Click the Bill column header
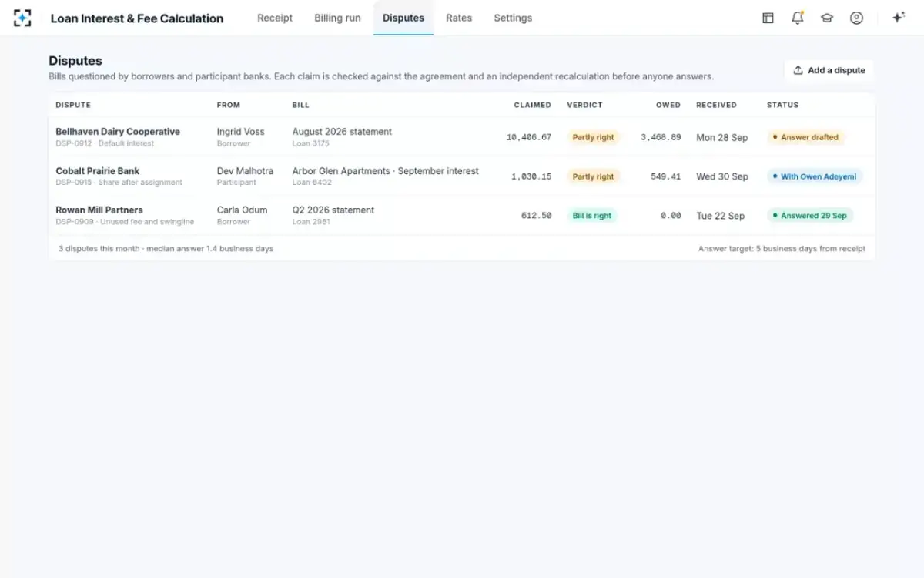This screenshot has width=924, height=578. (x=301, y=105)
